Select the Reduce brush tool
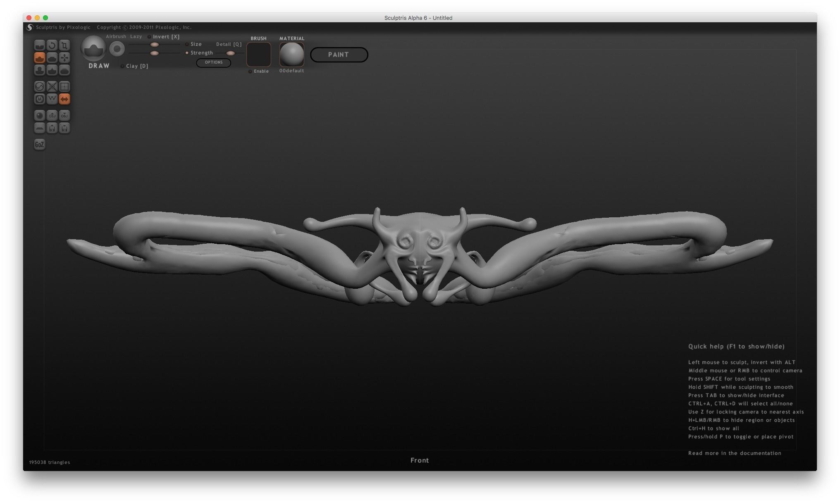This screenshot has height=504, width=840. click(x=40, y=86)
